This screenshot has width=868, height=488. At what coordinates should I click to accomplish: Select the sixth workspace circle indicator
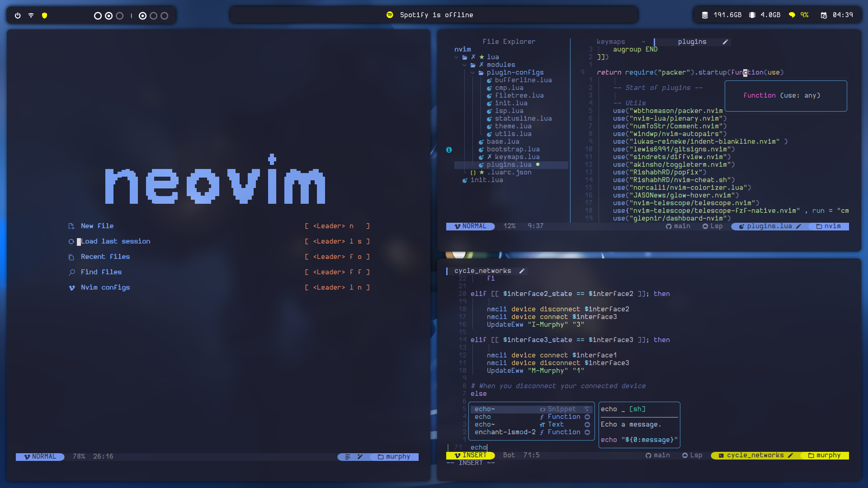[164, 16]
